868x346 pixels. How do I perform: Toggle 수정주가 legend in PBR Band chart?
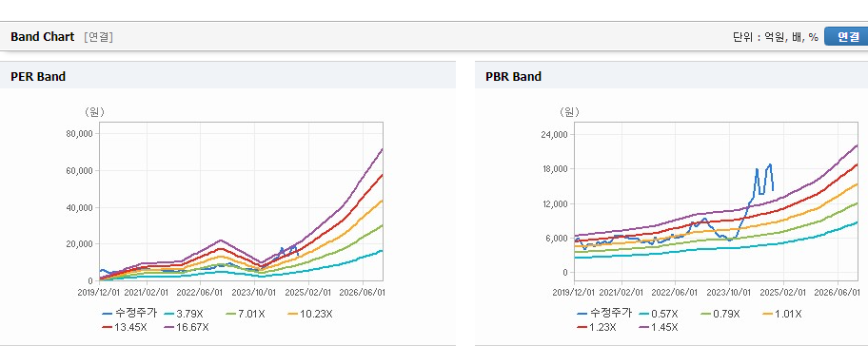pyautogui.click(x=604, y=314)
